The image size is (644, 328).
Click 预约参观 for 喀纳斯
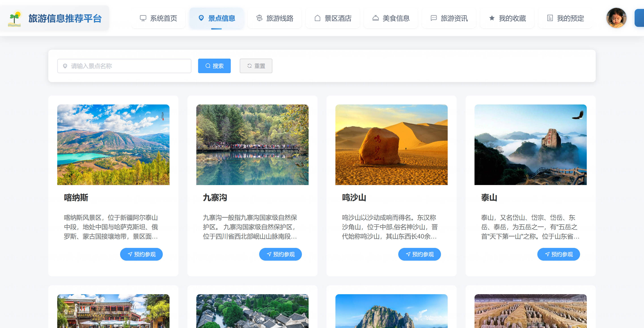tap(141, 254)
